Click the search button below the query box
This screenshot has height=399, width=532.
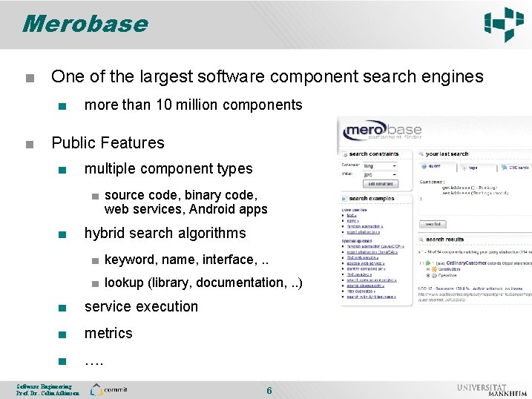click(433, 224)
